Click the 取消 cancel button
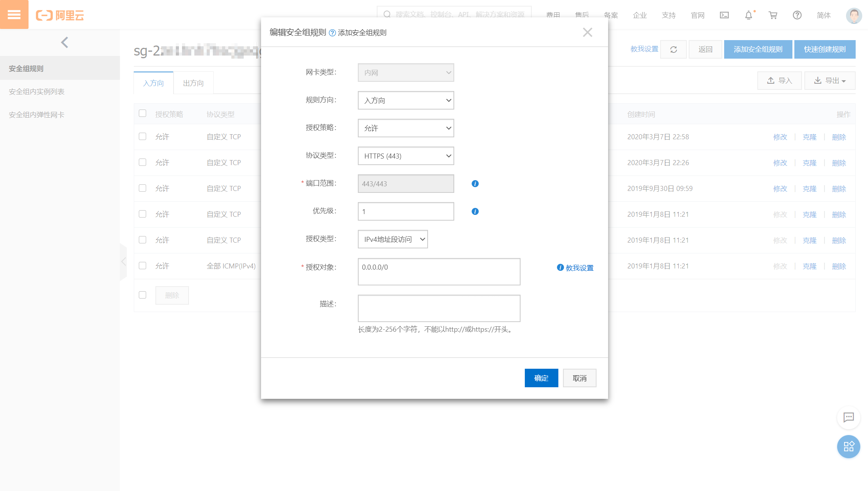This screenshot has height=491, width=868. [580, 378]
